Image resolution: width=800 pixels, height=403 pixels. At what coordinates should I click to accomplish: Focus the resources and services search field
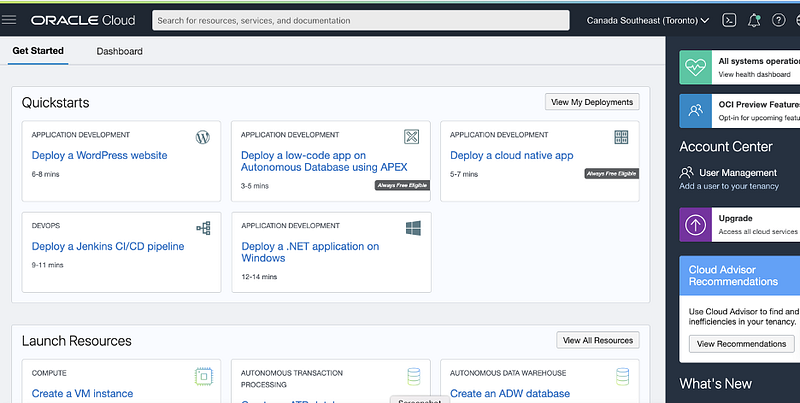coord(361,20)
